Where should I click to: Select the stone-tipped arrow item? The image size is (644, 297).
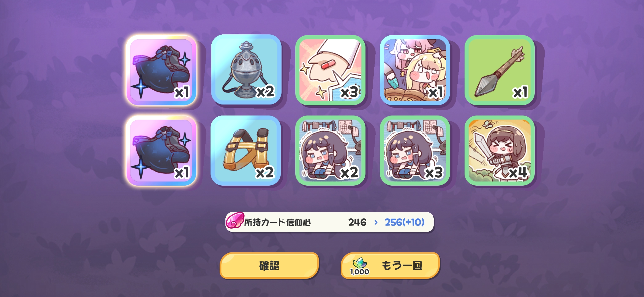coord(500,70)
